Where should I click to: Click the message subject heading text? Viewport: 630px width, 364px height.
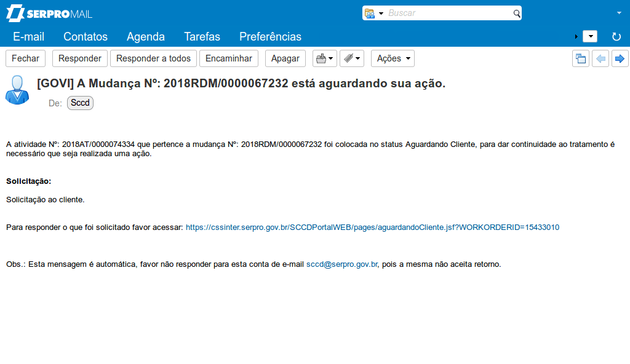[x=241, y=83]
